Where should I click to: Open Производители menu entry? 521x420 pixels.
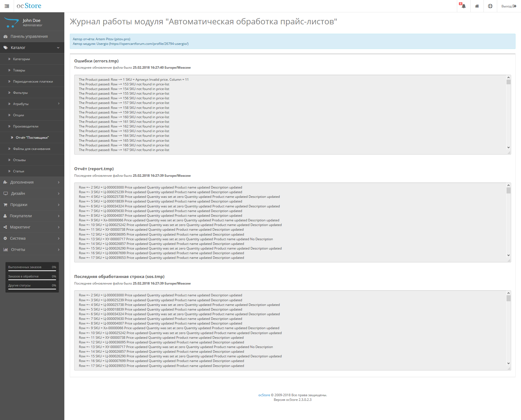coord(32,126)
